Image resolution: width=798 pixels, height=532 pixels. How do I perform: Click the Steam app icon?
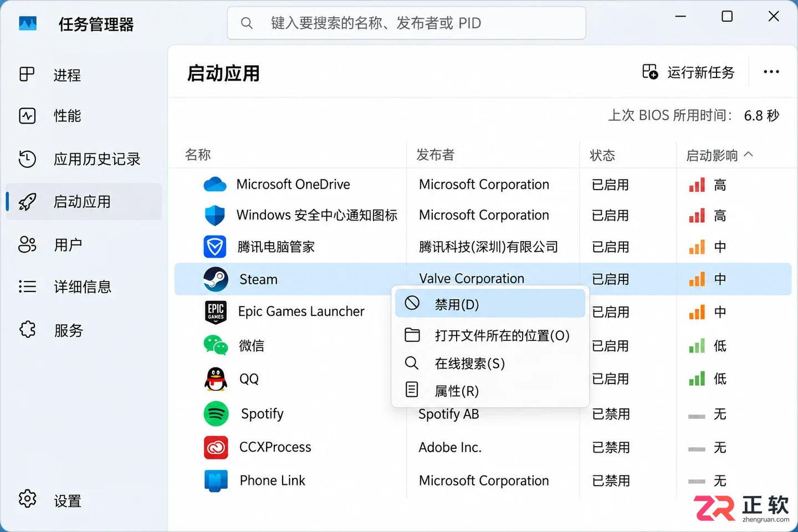pos(216,279)
